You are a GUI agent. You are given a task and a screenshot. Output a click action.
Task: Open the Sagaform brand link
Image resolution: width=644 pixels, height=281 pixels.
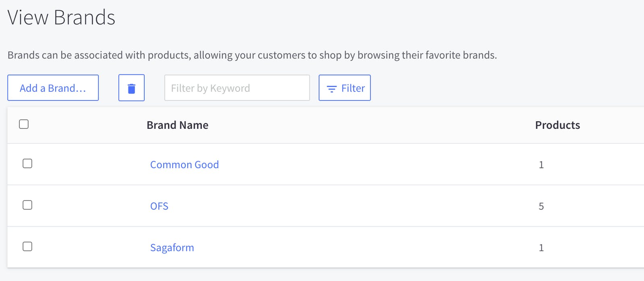172,248
